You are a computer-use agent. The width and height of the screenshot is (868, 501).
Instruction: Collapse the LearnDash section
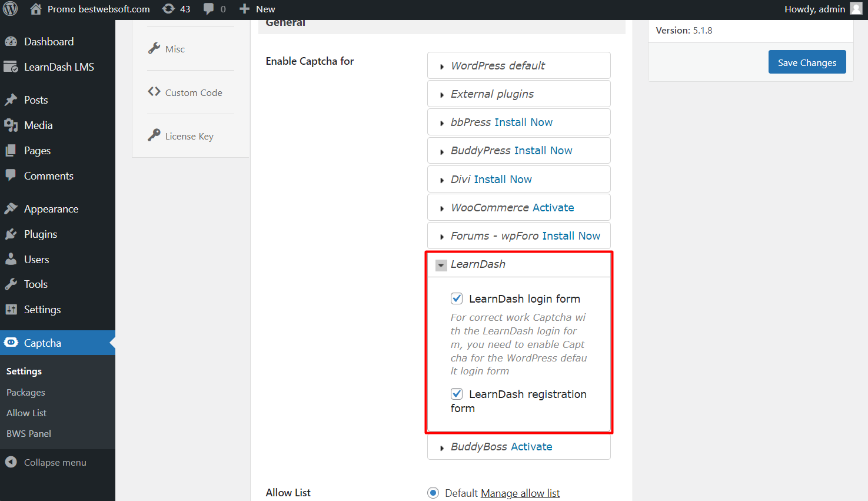441,265
